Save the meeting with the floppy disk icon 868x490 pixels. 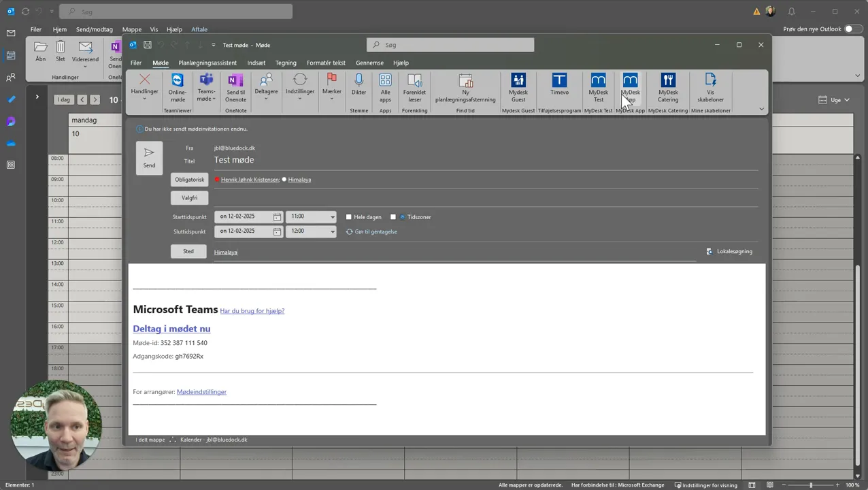click(148, 45)
